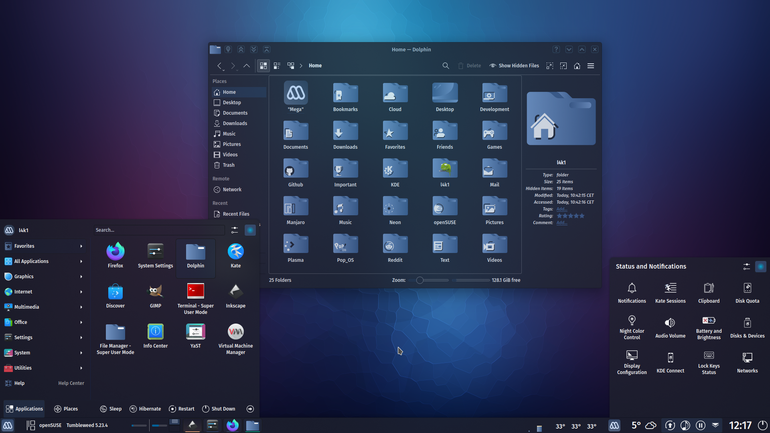This screenshot has height=433, width=770.
Task: Click the launcher search field
Action: point(159,230)
